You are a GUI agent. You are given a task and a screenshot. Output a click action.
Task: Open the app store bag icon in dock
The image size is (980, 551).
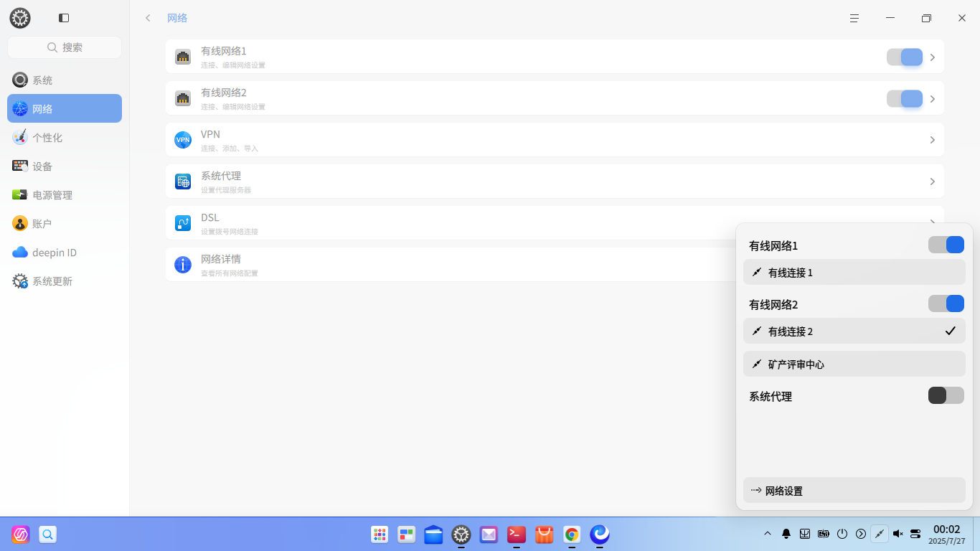[x=545, y=534]
